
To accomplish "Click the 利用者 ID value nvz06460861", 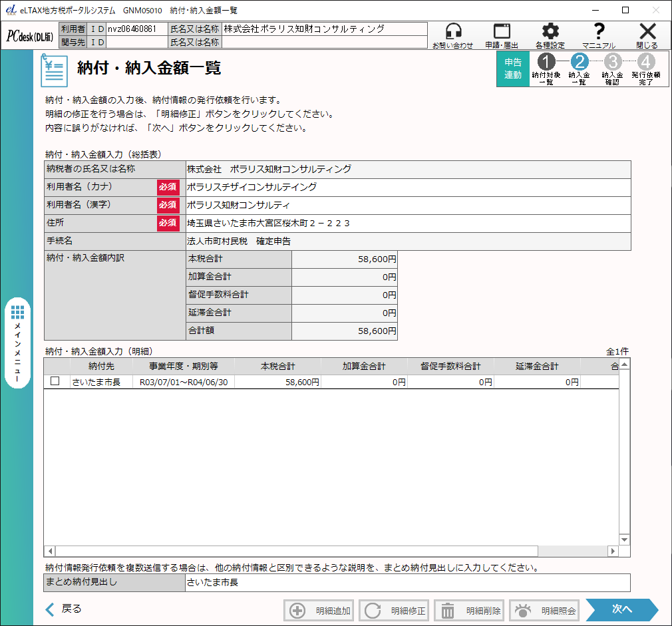I will 136,29.
